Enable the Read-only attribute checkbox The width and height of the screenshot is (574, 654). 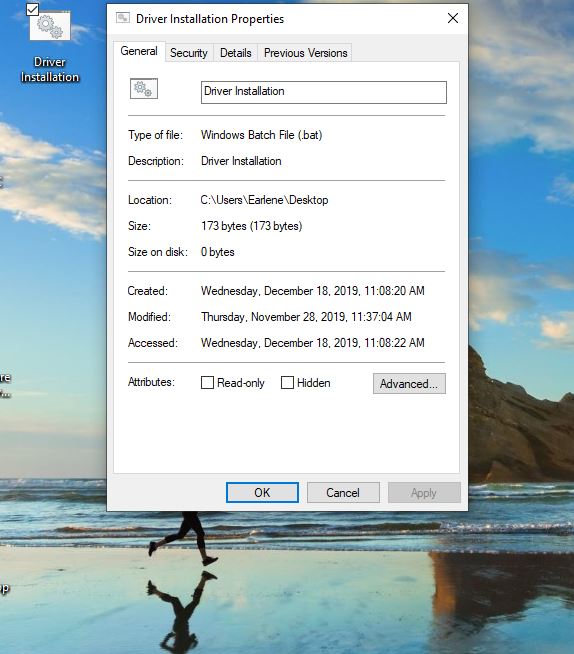207,382
